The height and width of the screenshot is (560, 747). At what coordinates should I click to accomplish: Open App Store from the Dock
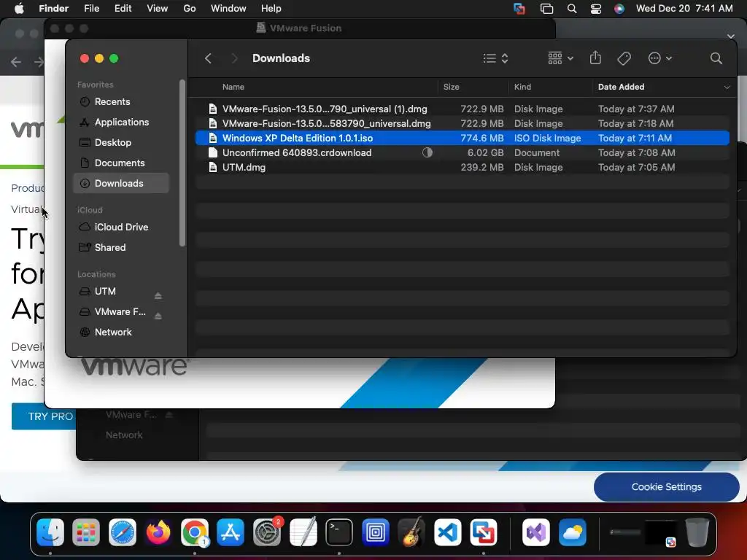pos(231,532)
